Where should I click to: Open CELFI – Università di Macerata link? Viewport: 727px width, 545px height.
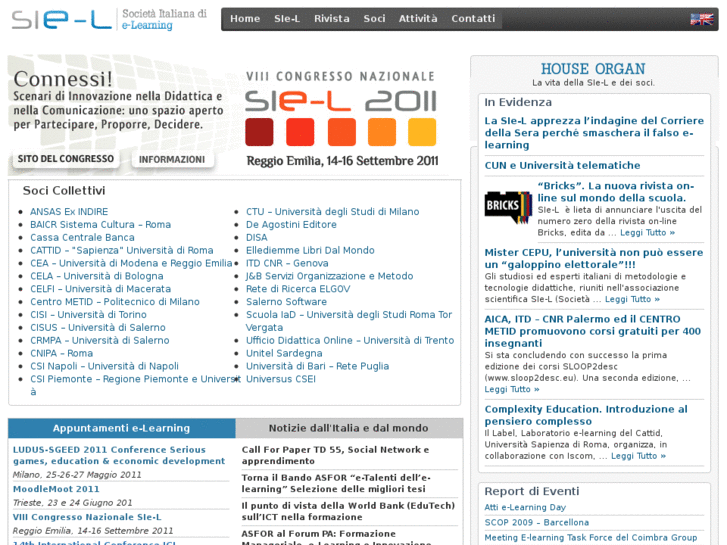pyautogui.click(x=101, y=289)
